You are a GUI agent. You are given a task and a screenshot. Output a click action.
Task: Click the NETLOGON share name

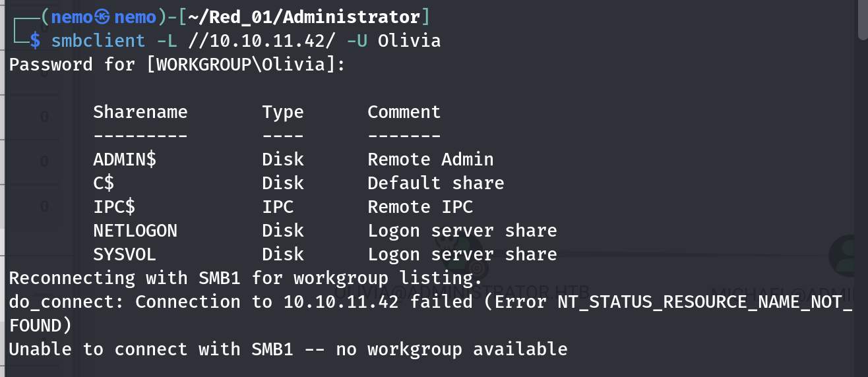click(x=135, y=231)
